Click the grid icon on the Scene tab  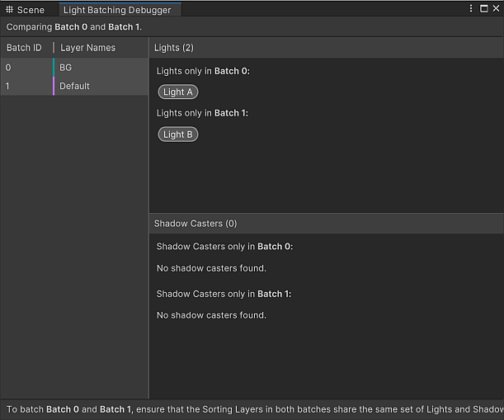(8, 10)
